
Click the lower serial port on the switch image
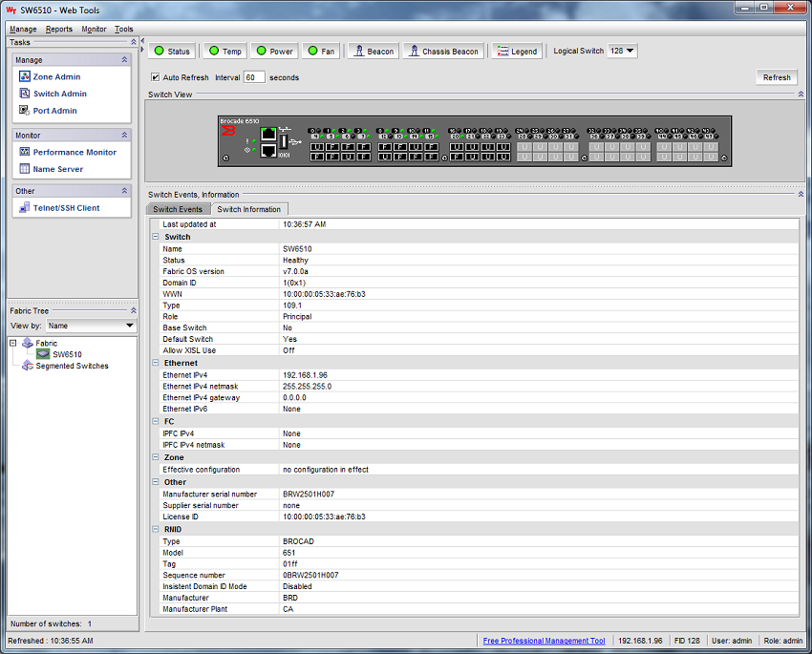point(268,151)
